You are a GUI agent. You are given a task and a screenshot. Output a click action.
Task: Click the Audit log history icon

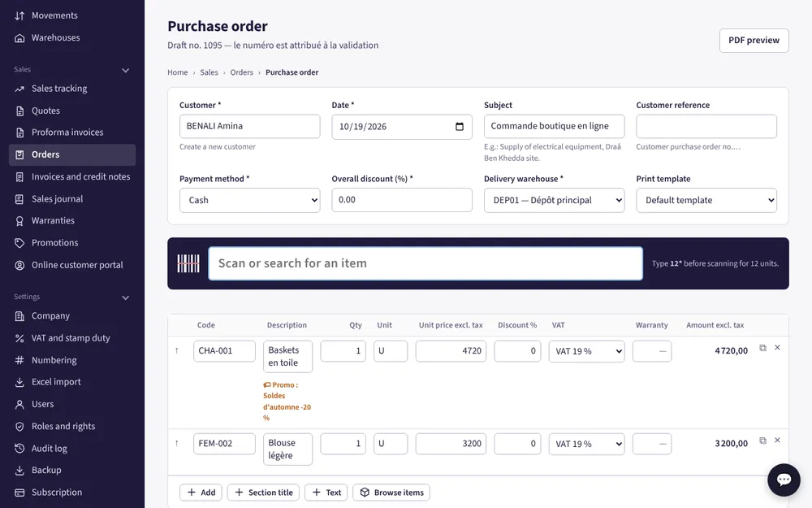pyautogui.click(x=19, y=449)
